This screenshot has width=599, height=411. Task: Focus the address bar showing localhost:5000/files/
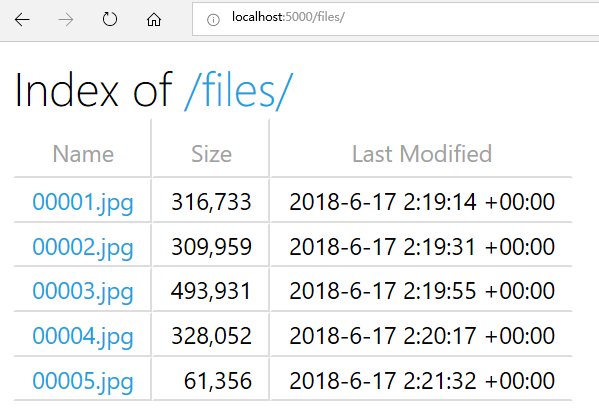396,19
